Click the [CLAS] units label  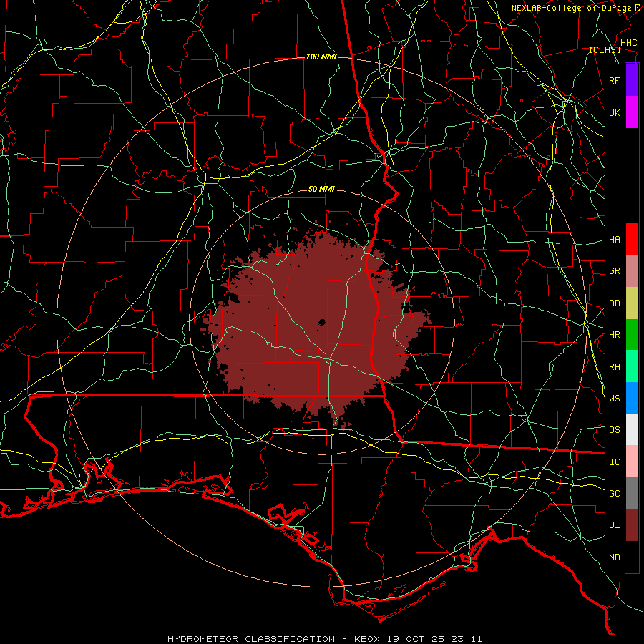point(605,50)
